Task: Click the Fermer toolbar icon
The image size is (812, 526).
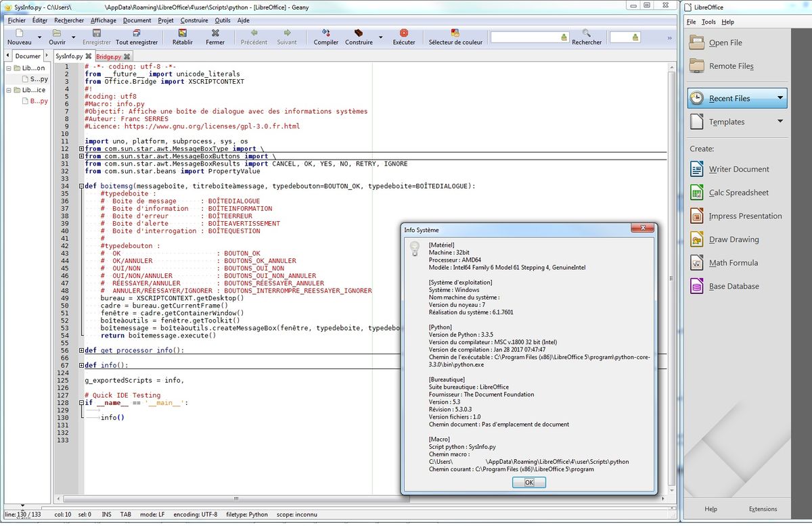Action: (215, 33)
